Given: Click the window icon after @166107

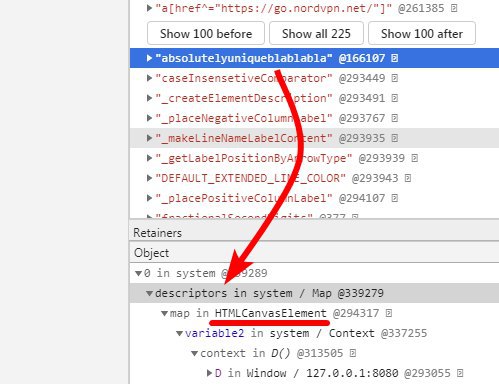Looking at the screenshot, I should pyautogui.click(x=395, y=58).
